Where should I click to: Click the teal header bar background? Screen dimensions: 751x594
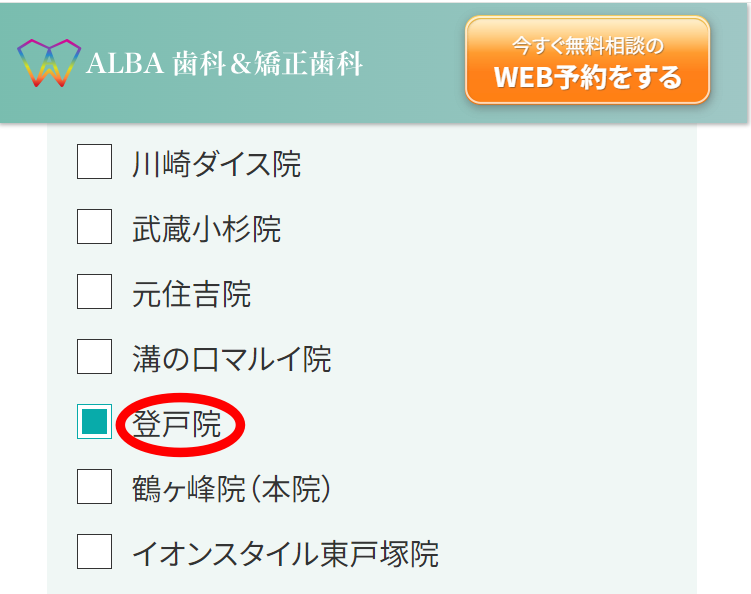pyautogui.click(x=412, y=63)
